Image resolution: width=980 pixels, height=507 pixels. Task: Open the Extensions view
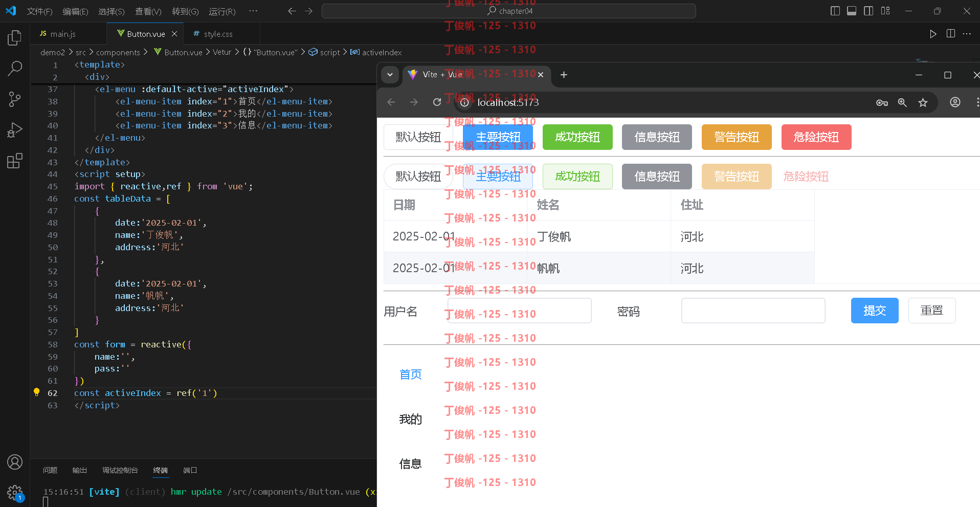[15, 161]
